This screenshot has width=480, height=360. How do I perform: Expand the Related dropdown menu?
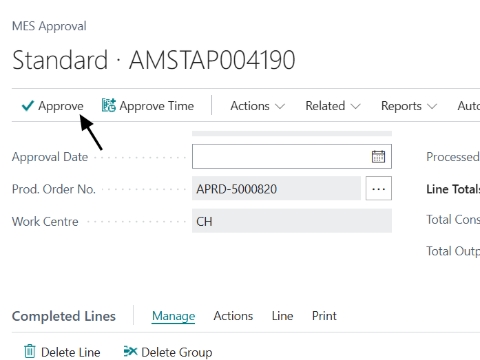point(333,106)
